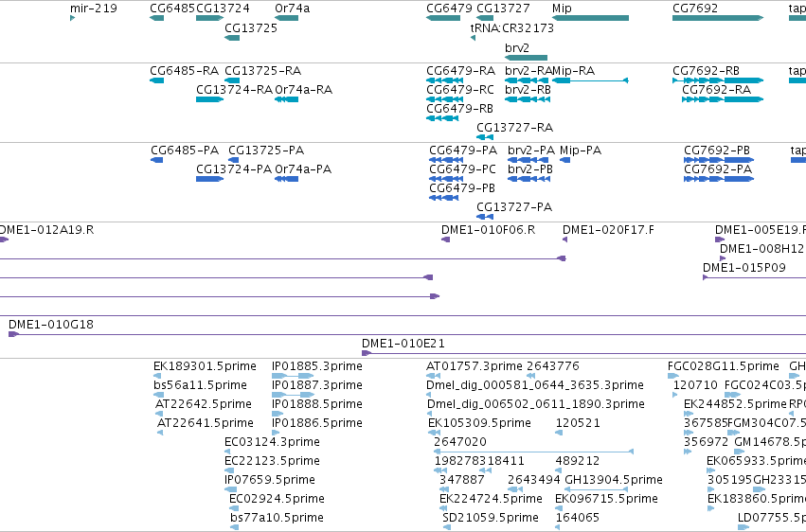Click the DME1-010G18 clone label
Screen dimensions: 806x532
tap(51, 325)
